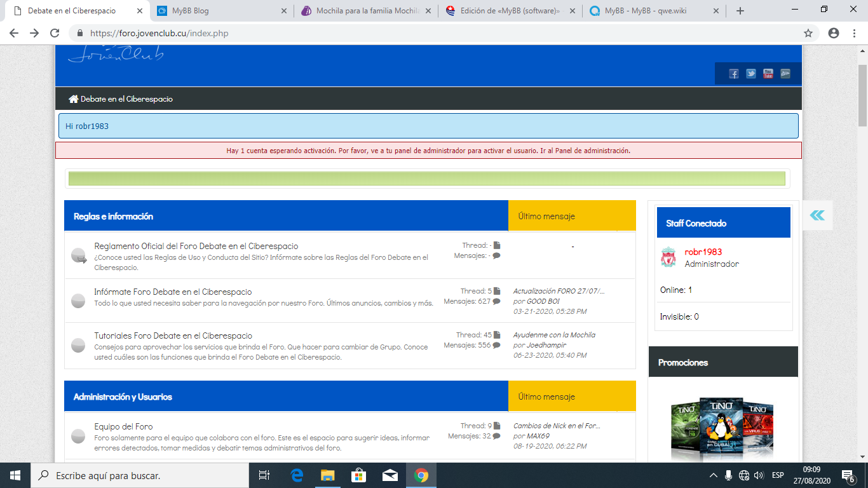Click forum status icon for Equipo del Foro
This screenshot has height=488, width=868.
pos(78,437)
